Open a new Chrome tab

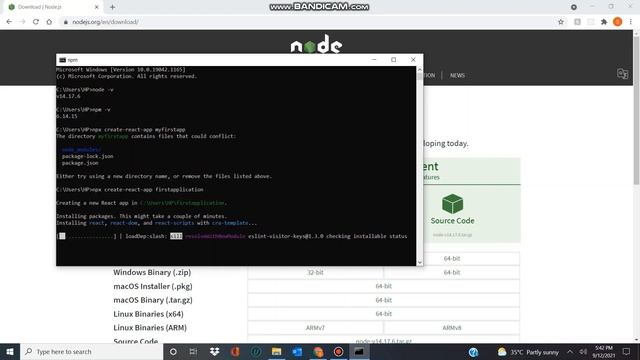point(112,7)
